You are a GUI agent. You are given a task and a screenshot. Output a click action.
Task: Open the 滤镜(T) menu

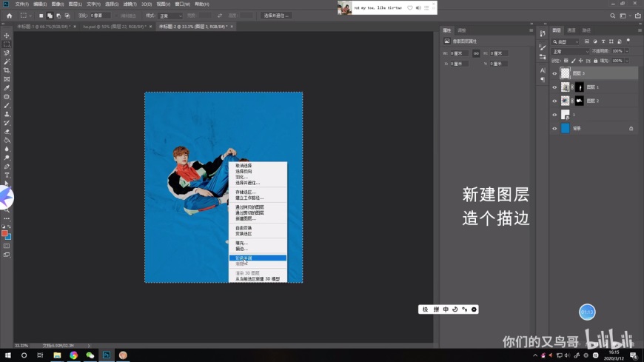130,4
